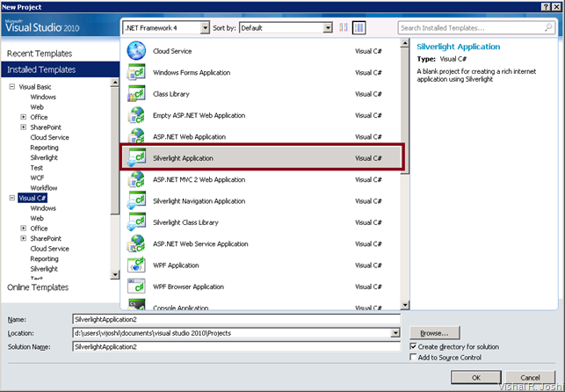Select WCF under Visual Basic
The height and width of the screenshot is (392, 565).
pos(37,178)
